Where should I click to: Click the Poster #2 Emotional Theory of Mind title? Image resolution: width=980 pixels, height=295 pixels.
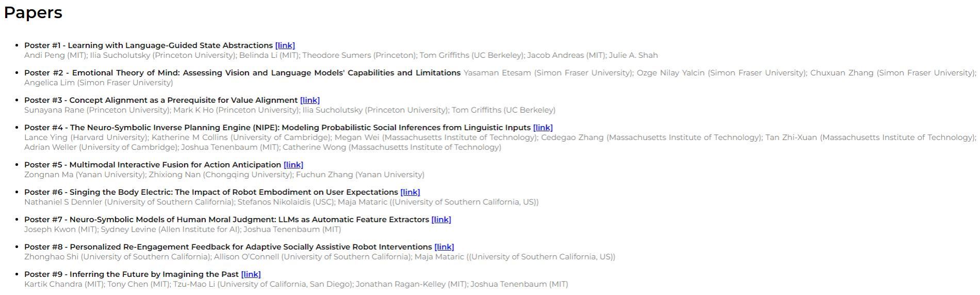pos(242,73)
